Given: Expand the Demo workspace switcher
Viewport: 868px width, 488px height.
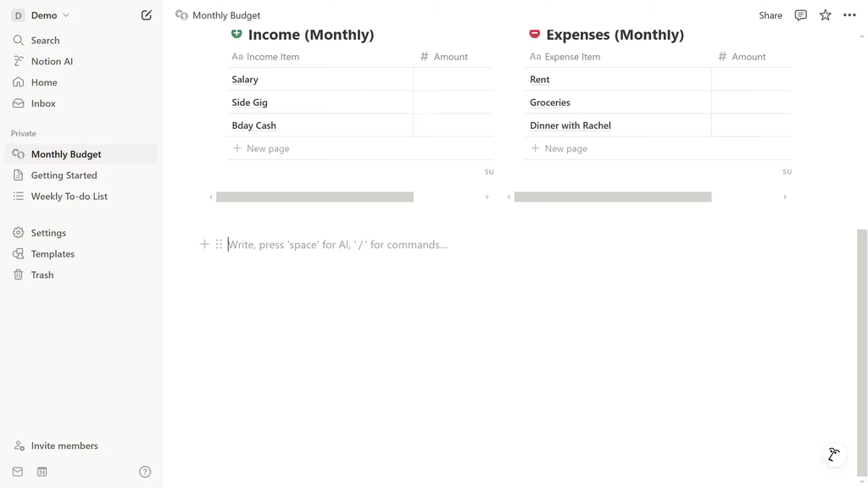Looking at the screenshot, I should [41, 15].
